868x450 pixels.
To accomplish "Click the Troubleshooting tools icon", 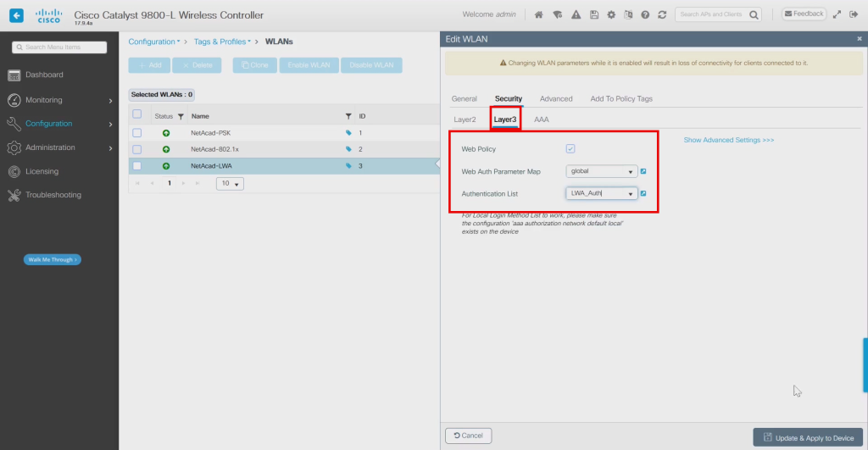I will coord(14,195).
